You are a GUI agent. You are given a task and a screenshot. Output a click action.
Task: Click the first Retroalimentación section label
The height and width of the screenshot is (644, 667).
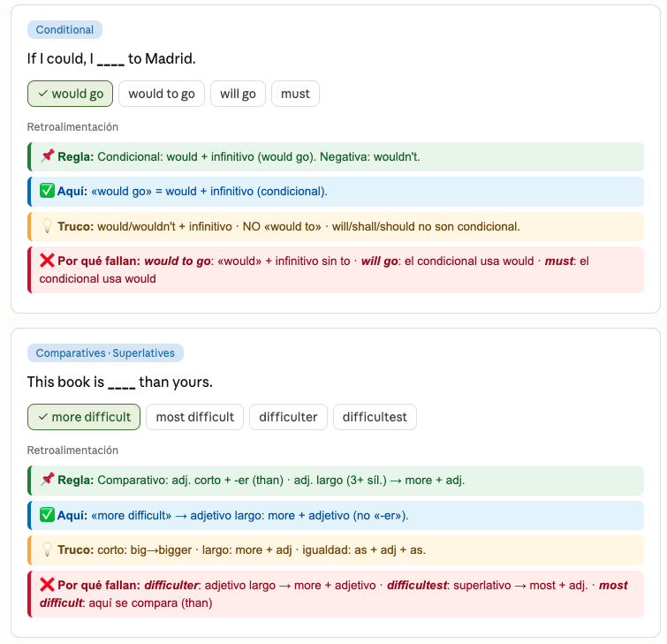(72, 126)
